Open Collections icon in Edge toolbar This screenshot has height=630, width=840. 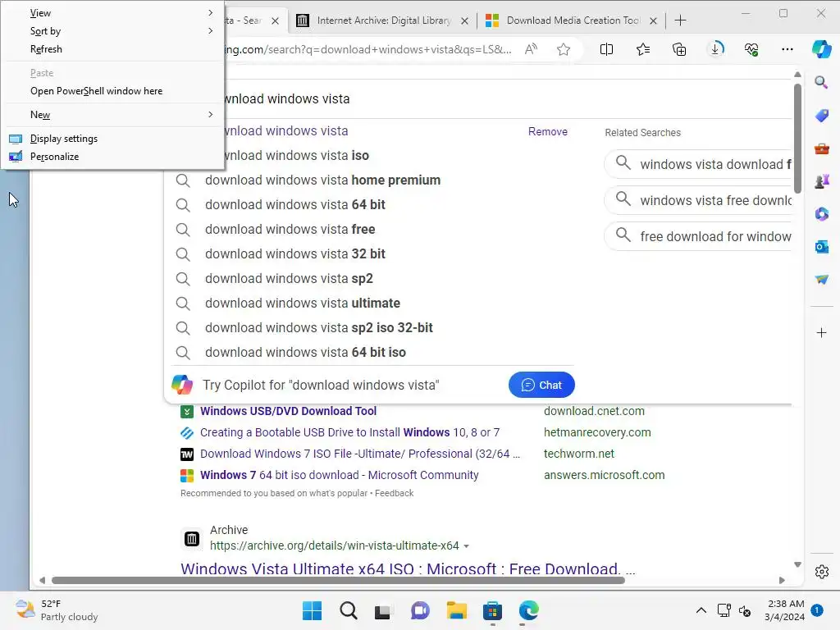[x=679, y=49]
